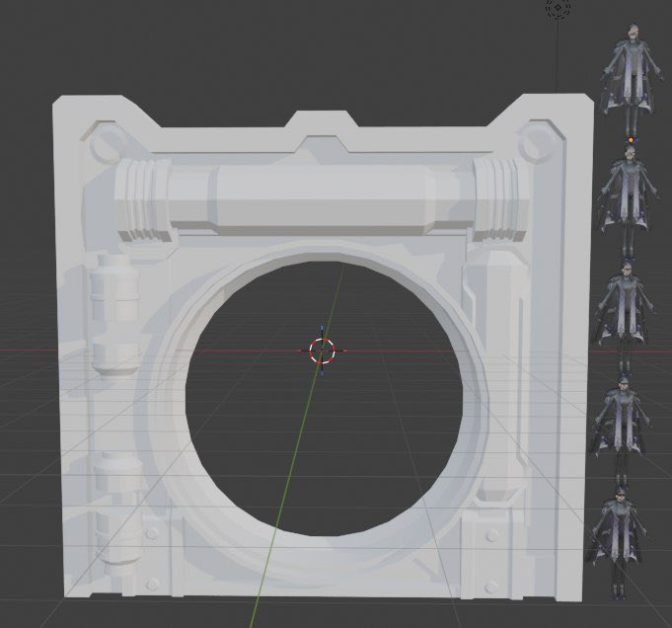Click the upper canister on panel's left side
The width and height of the screenshot is (672, 628).
pyautogui.click(x=114, y=315)
